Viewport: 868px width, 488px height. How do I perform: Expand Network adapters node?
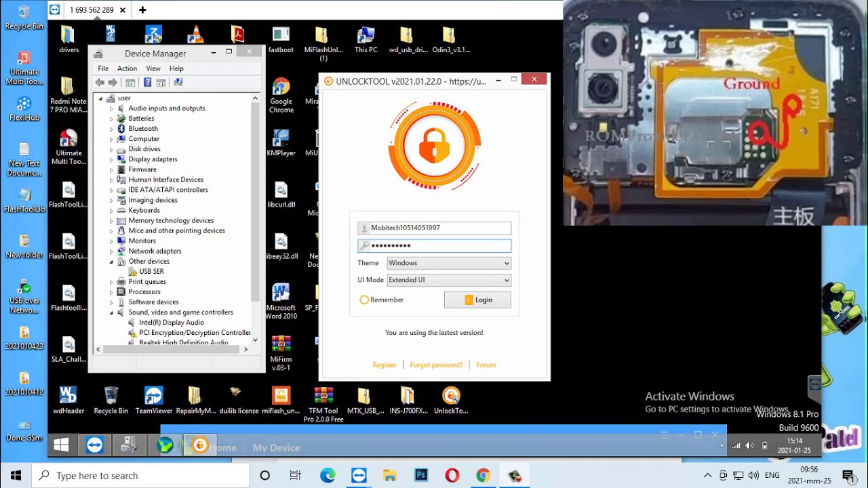tap(112, 251)
